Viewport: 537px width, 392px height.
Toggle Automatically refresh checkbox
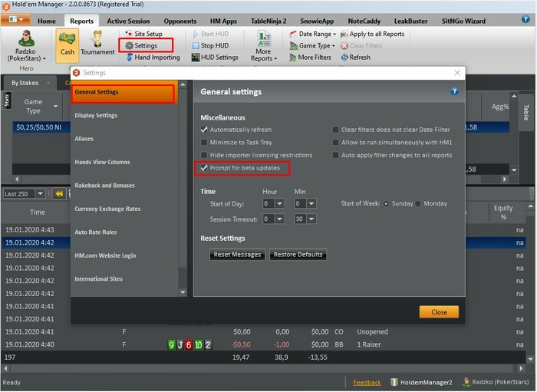click(204, 130)
